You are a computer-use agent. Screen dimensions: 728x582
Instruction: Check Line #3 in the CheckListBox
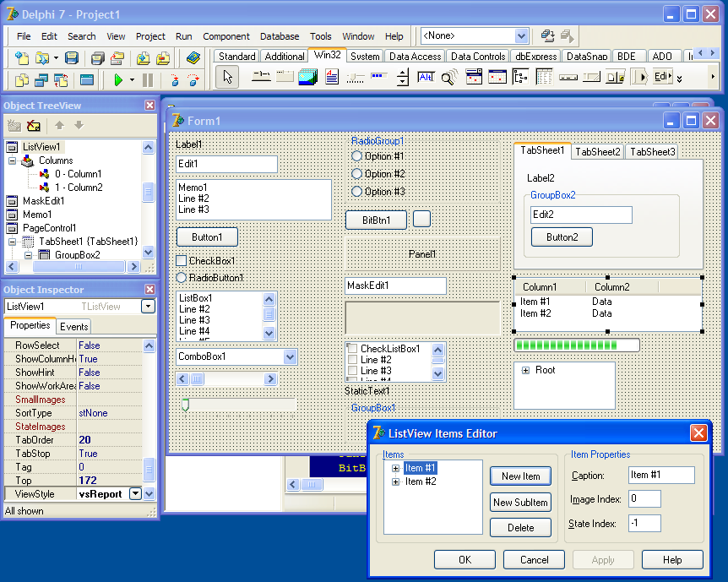352,371
